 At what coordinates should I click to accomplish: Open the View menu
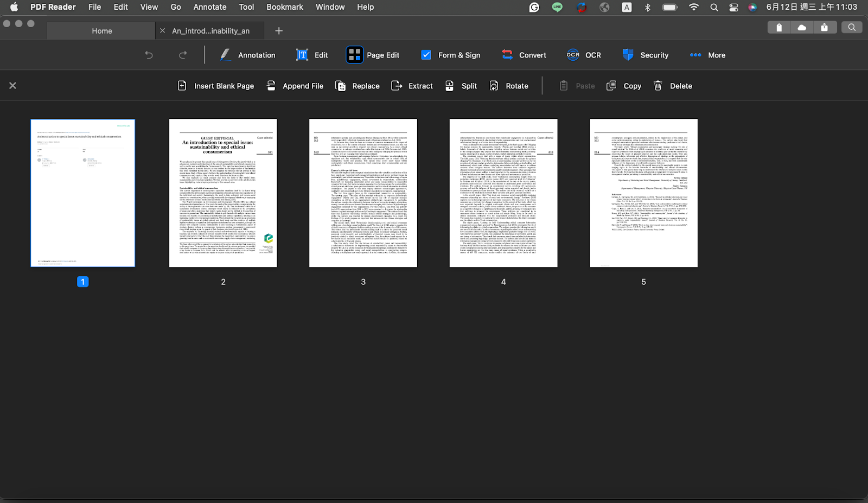(x=149, y=7)
